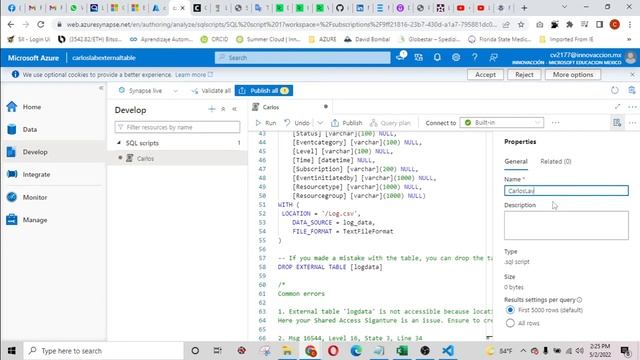640x360 pixels.
Task: Open Visual Studio Code from taskbar
Action: tap(447, 351)
